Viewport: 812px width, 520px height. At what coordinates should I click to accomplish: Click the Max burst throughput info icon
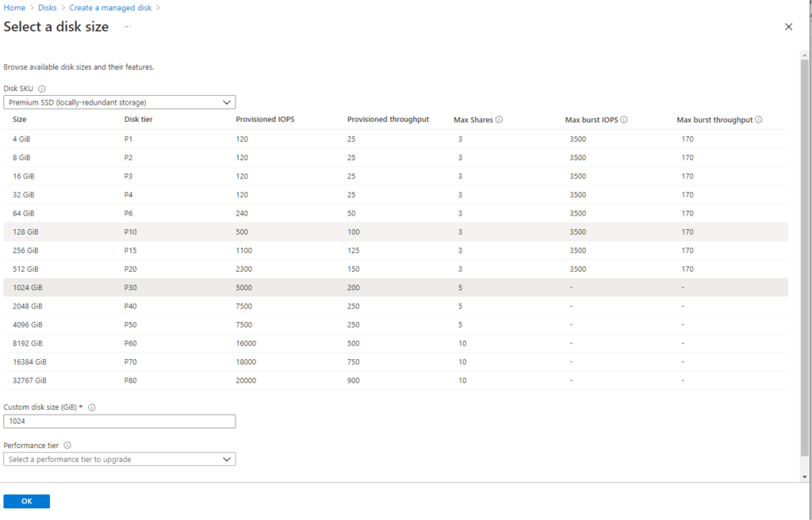click(760, 120)
